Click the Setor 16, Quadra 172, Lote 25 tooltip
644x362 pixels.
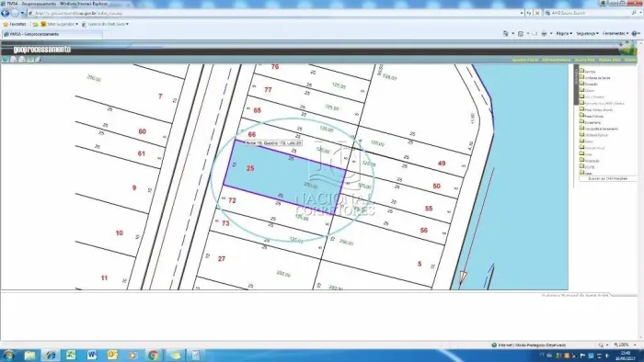point(273,143)
